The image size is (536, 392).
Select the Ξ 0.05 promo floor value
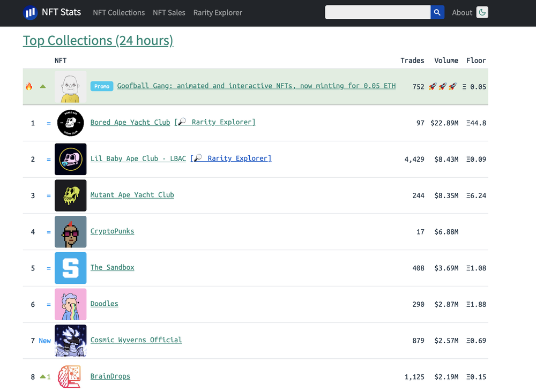[x=474, y=87]
